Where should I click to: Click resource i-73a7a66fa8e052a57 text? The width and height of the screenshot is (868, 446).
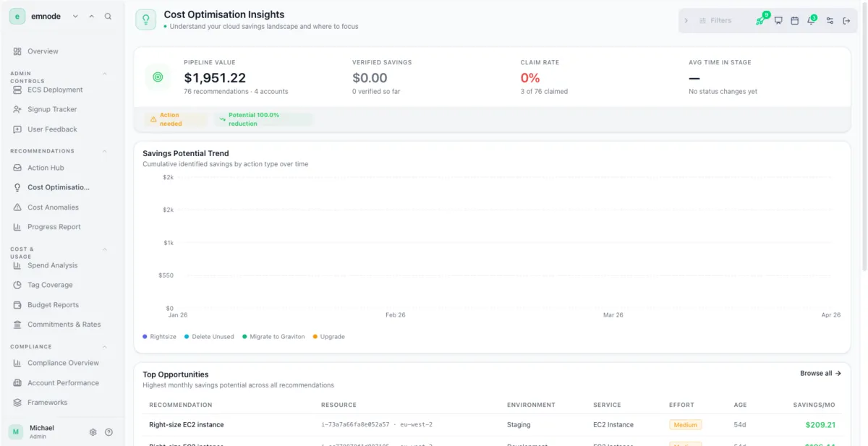point(355,425)
